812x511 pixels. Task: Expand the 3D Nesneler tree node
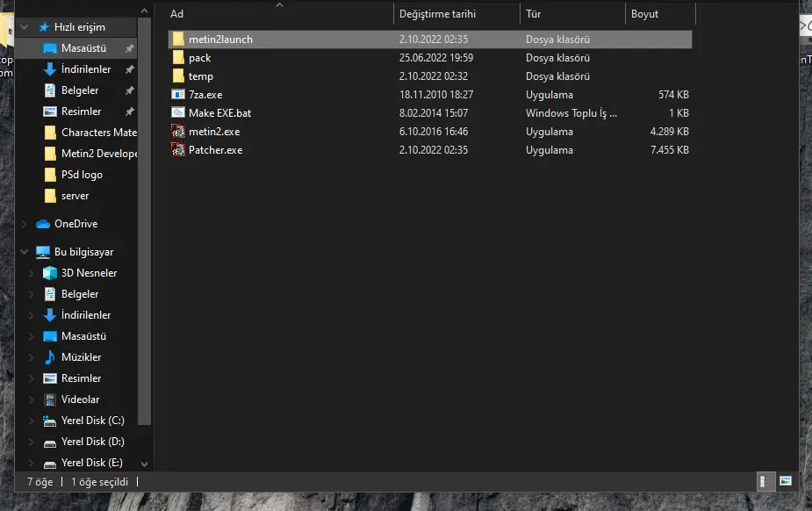[x=31, y=273]
